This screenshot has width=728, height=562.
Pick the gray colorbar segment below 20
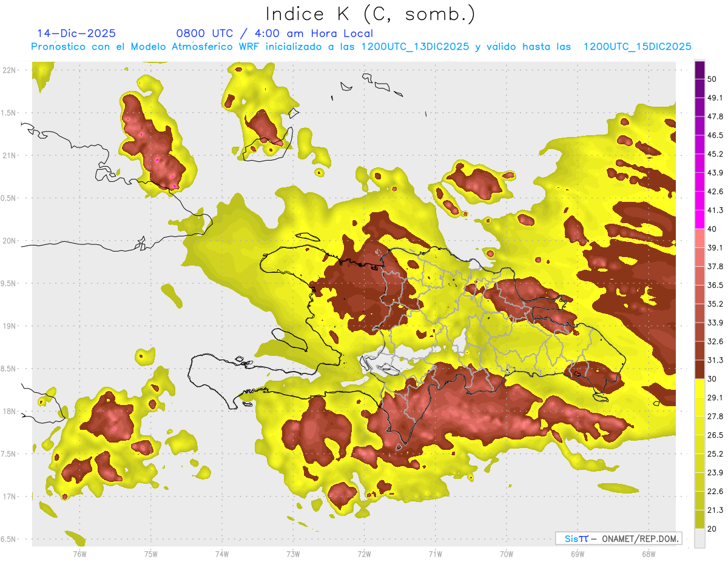699,538
